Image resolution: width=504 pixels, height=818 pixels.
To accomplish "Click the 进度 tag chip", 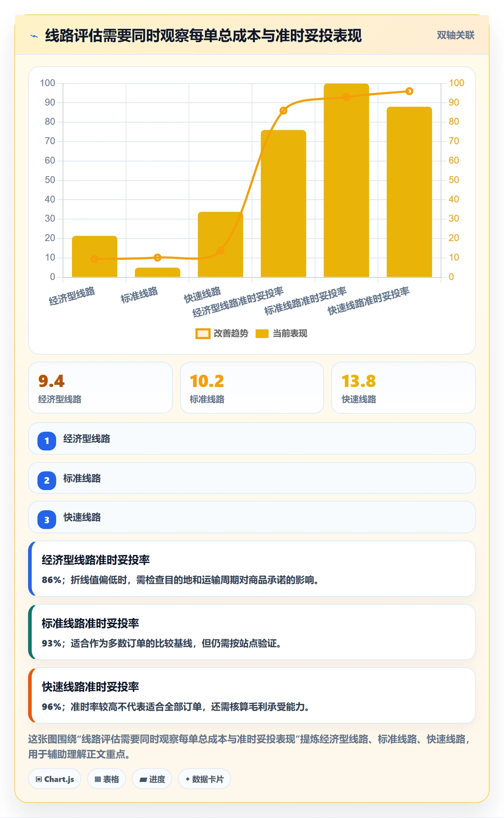I will (x=152, y=779).
